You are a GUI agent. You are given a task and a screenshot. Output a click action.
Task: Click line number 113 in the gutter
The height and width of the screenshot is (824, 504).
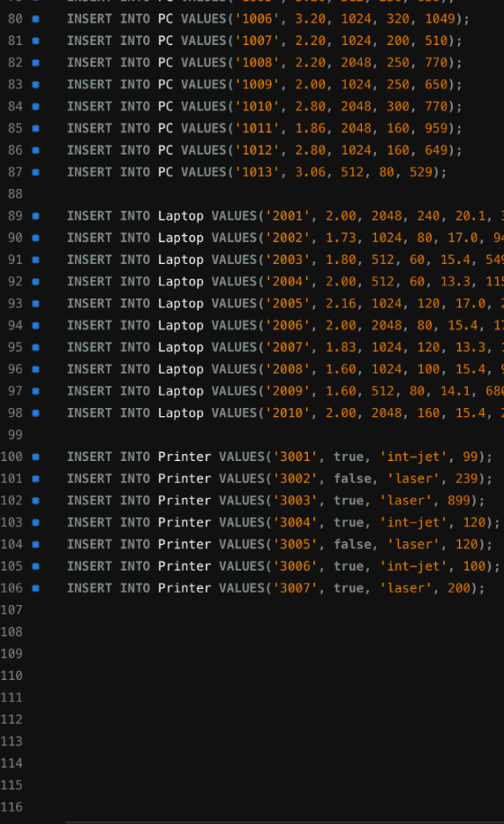click(x=12, y=741)
